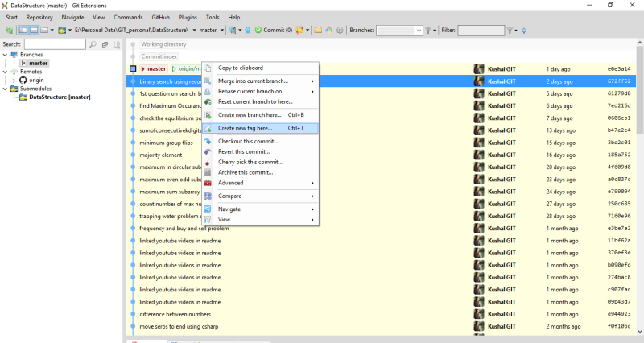Open the Tools menu
644x343 pixels.
[x=213, y=17]
